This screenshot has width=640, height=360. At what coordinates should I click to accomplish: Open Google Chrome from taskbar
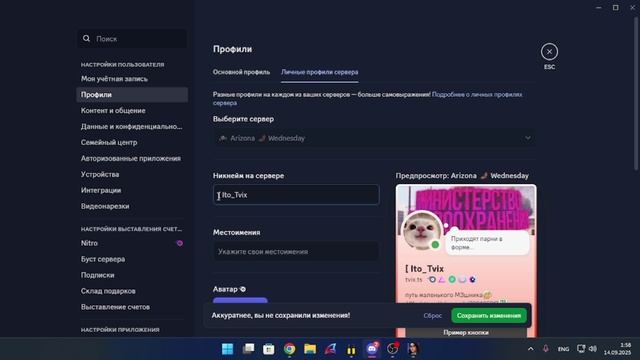(x=289, y=349)
